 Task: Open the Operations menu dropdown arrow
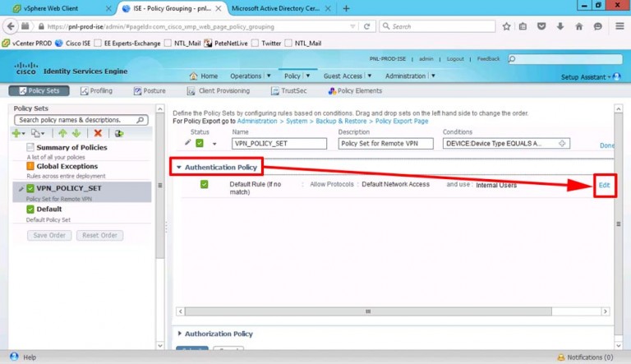269,76
